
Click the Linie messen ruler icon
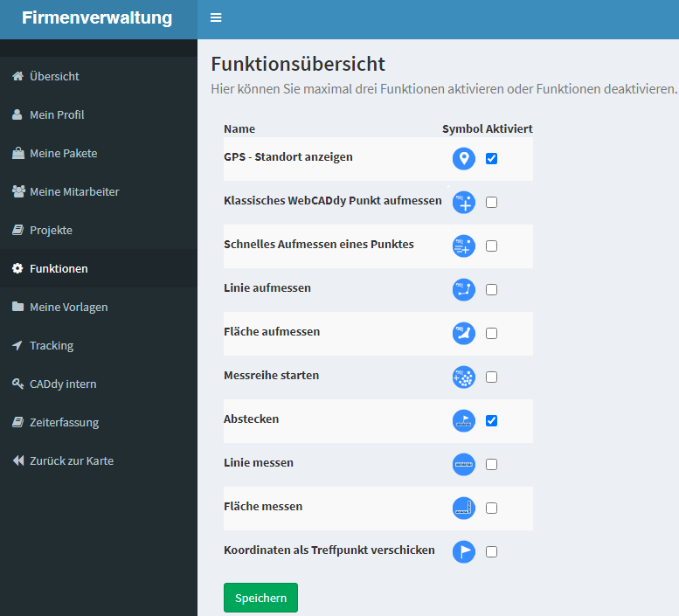464,465
